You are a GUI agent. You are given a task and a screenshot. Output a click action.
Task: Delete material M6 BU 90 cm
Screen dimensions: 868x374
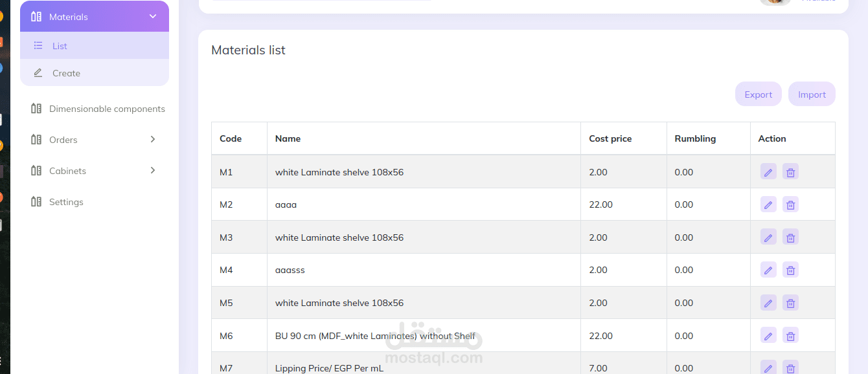point(790,336)
